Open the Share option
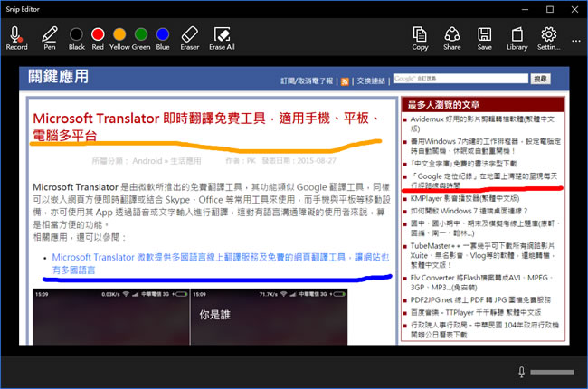Viewport: 588px width, 389px height. click(x=452, y=38)
